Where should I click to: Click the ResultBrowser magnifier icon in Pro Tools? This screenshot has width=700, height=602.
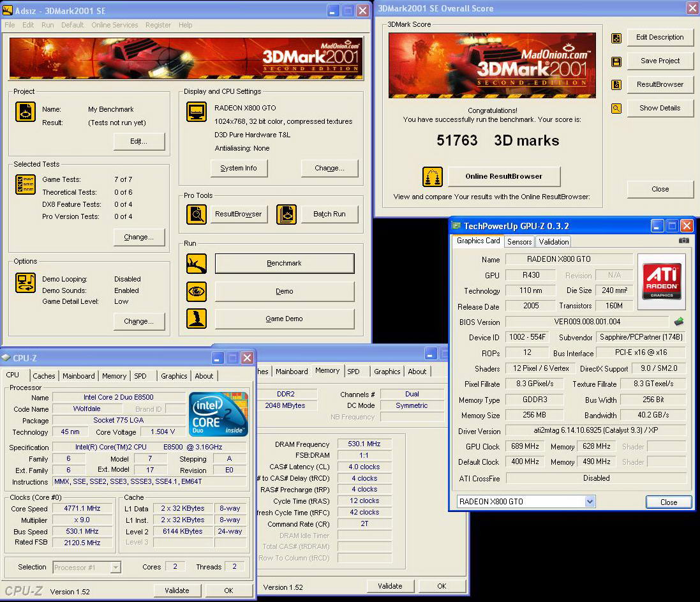197,214
